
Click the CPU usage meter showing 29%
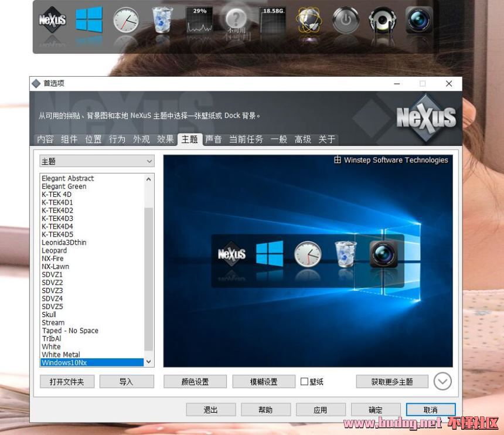click(x=199, y=21)
